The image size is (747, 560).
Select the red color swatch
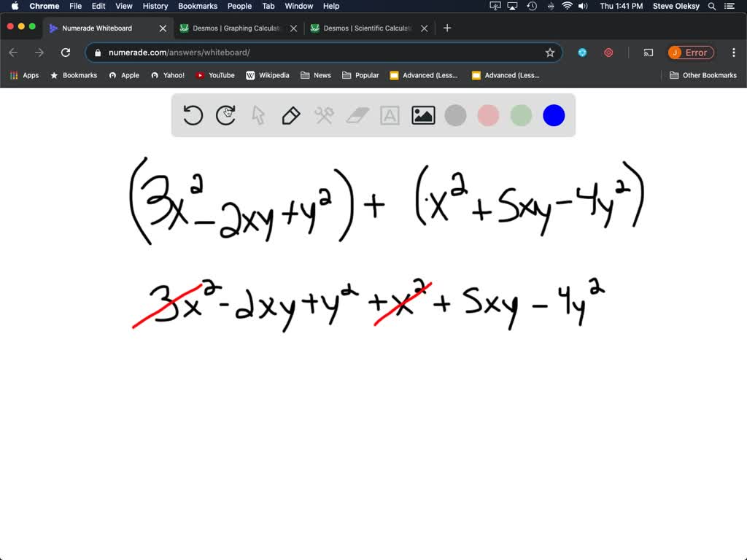[x=487, y=115]
